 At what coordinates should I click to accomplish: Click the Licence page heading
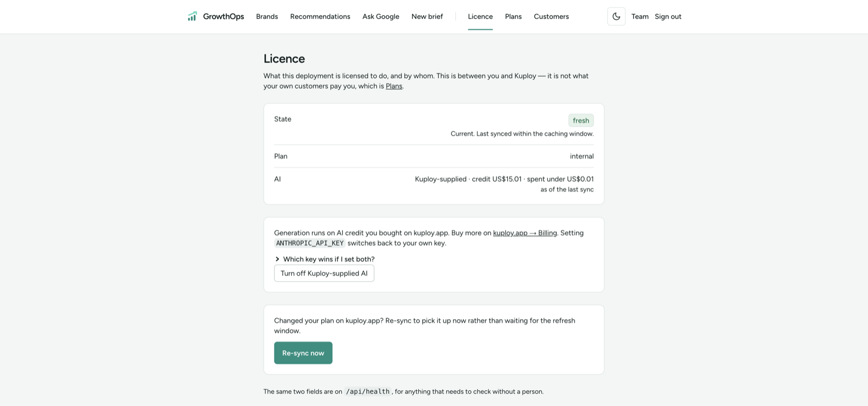click(x=284, y=59)
